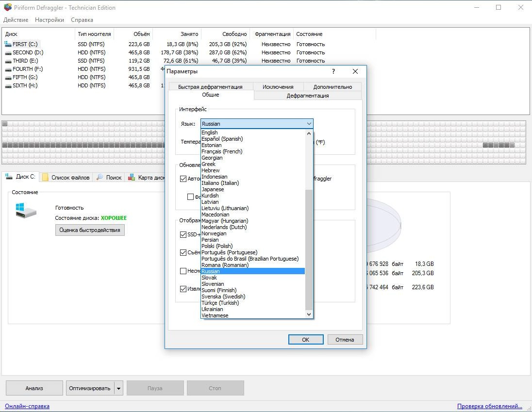Open the Справка menu
The width and height of the screenshot is (532, 412).
(82, 20)
